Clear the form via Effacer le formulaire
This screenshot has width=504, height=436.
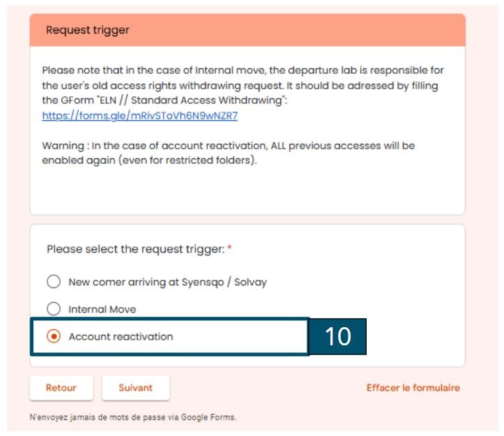413,388
